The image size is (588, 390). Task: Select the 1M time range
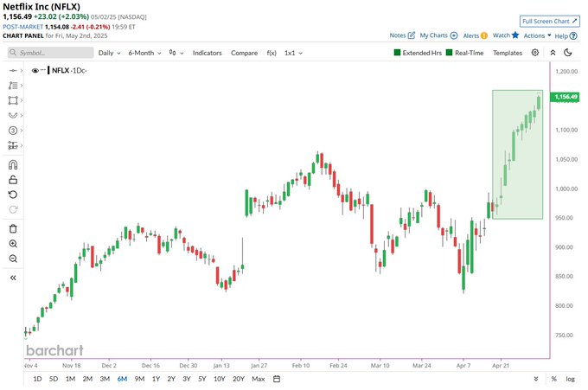[70, 379]
